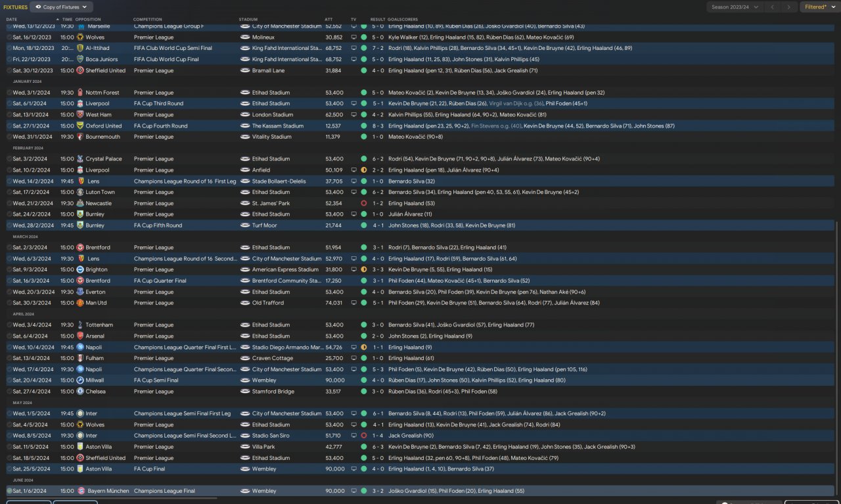The width and height of the screenshot is (841, 504).
Task: Toggle the selection circle for Sat, 1/6/2024
Action: 9,491
